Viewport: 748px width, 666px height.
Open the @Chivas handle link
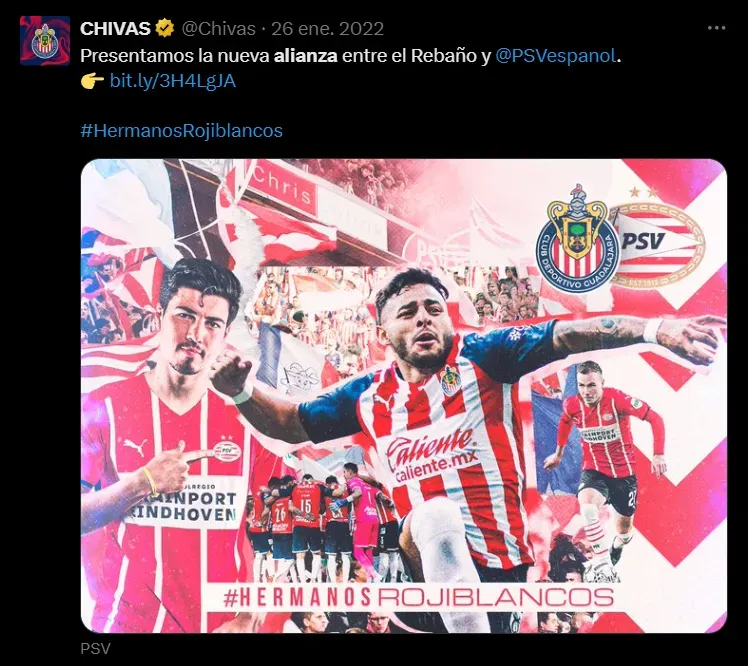(218, 29)
